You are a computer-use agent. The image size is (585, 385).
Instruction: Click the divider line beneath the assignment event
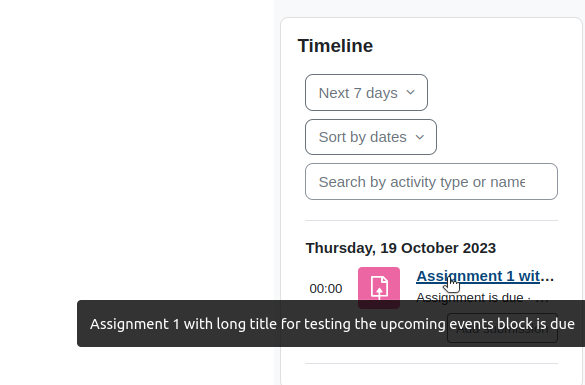point(431,363)
